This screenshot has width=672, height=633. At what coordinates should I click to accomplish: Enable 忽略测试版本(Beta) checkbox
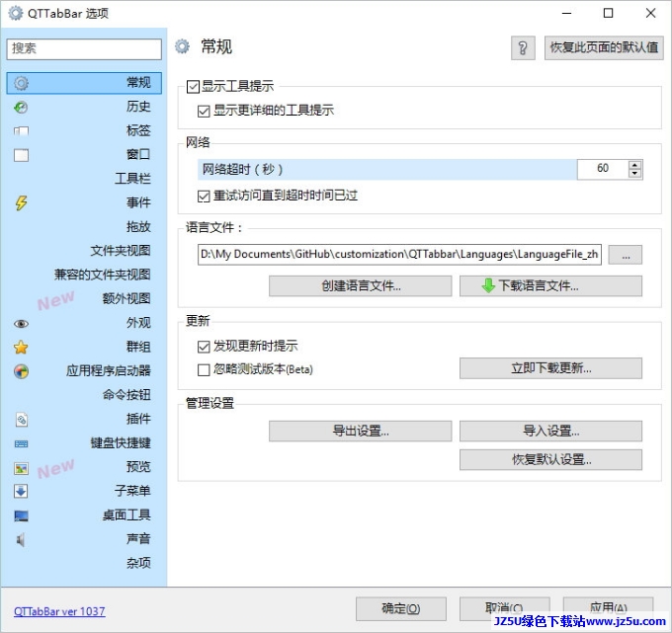point(204,369)
